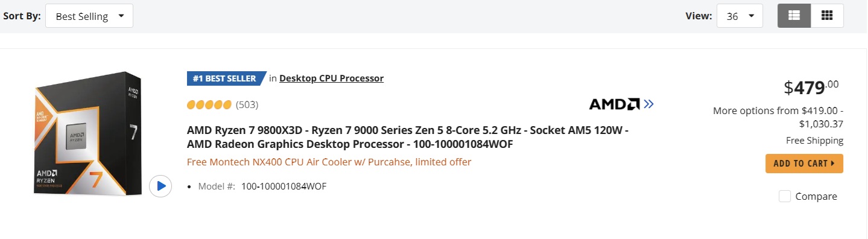Viewport: 868px width, 239px height.
Task: Click the Sort By dropdown caret arrow
Action: pos(121,16)
